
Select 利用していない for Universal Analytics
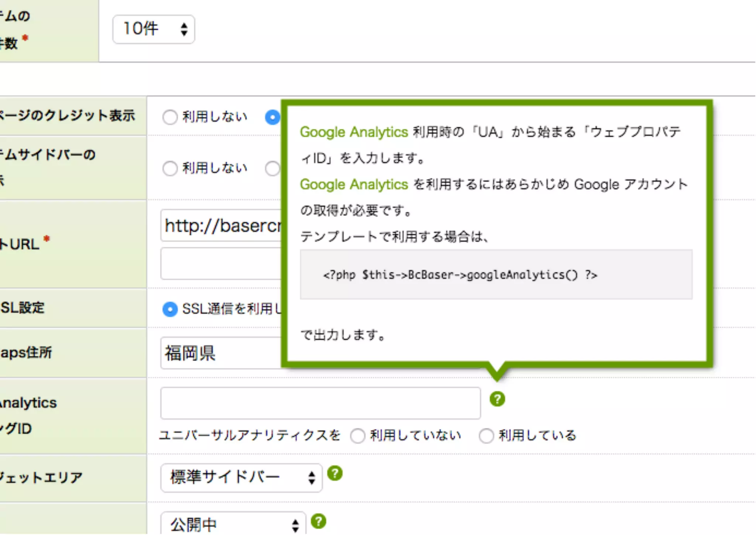[358, 436]
